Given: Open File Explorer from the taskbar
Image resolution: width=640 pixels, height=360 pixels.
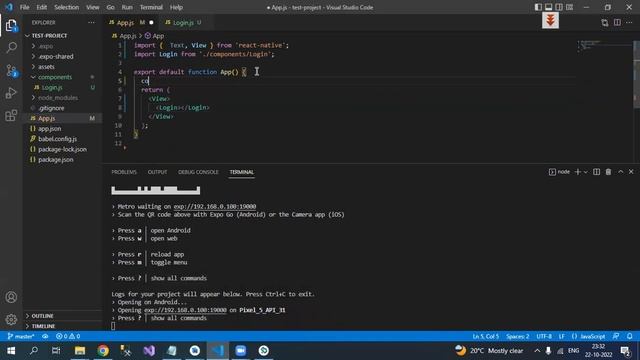Looking at the screenshot, I should tap(80, 351).
